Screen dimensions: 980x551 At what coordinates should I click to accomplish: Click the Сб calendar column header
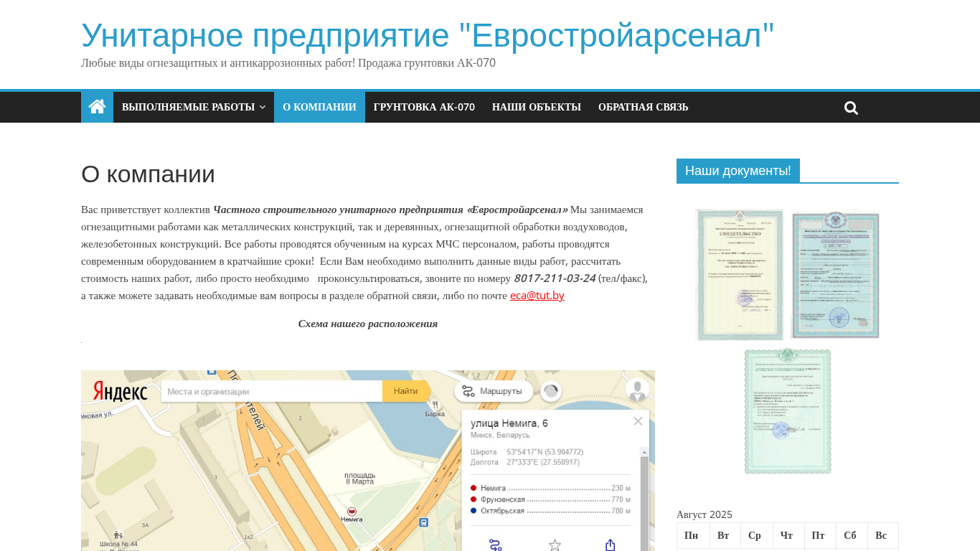[852, 536]
